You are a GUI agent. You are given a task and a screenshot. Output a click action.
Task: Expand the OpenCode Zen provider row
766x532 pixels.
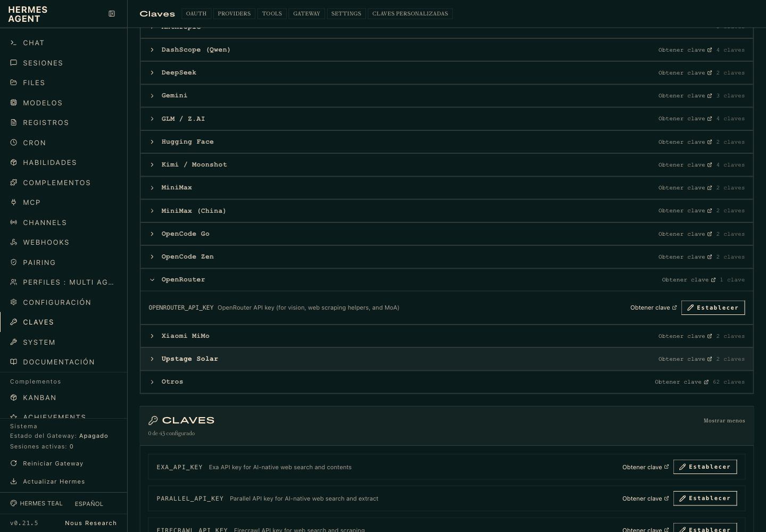(x=446, y=256)
